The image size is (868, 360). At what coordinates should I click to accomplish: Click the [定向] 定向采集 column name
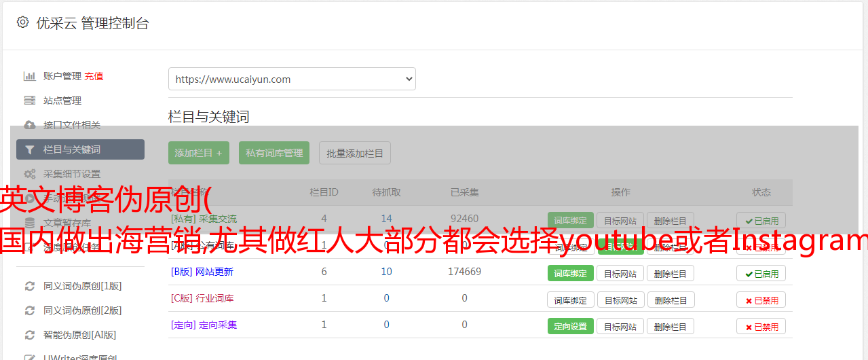point(204,325)
